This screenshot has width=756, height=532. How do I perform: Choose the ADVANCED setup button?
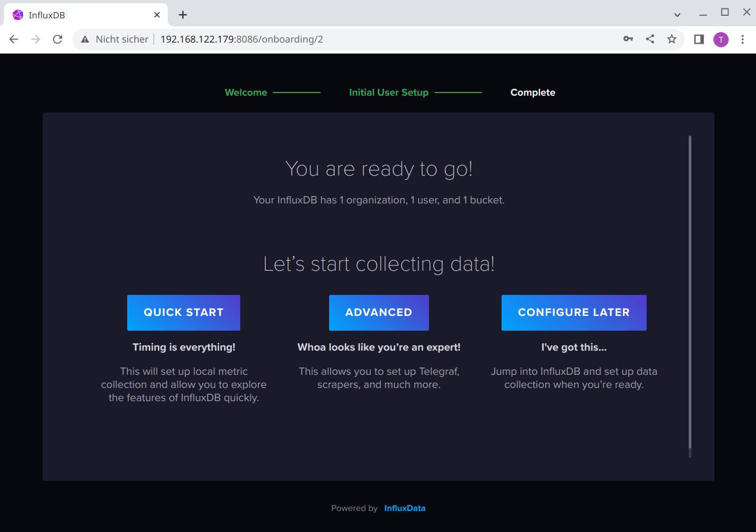coord(379,313)
